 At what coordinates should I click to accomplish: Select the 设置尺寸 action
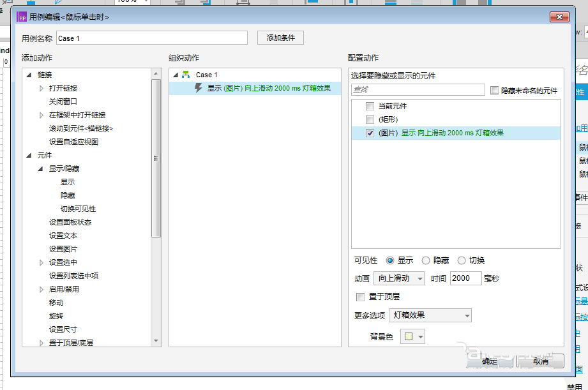63,329
